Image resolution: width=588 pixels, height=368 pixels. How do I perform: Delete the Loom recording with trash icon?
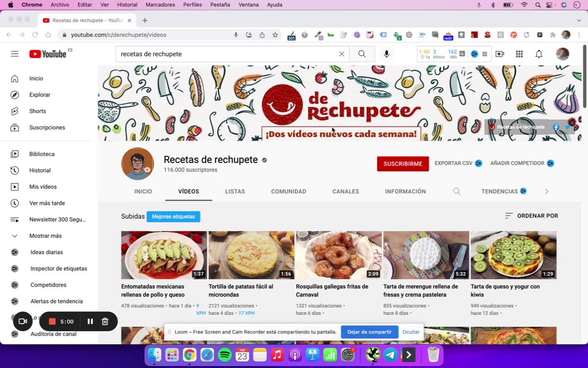[105, 321]
